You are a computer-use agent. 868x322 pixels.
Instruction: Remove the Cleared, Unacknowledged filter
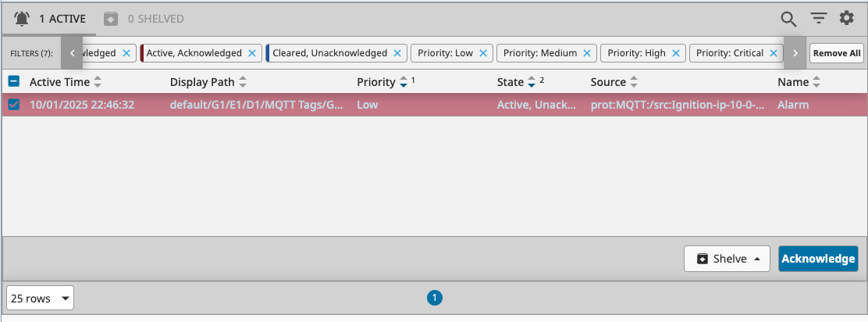pyautogui.click(x=397, y=53)
